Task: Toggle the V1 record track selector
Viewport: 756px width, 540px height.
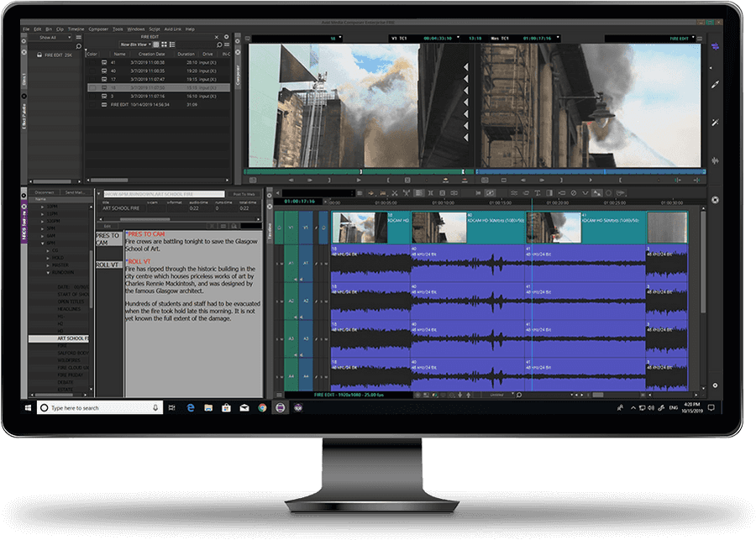Action: pos(305,227)
